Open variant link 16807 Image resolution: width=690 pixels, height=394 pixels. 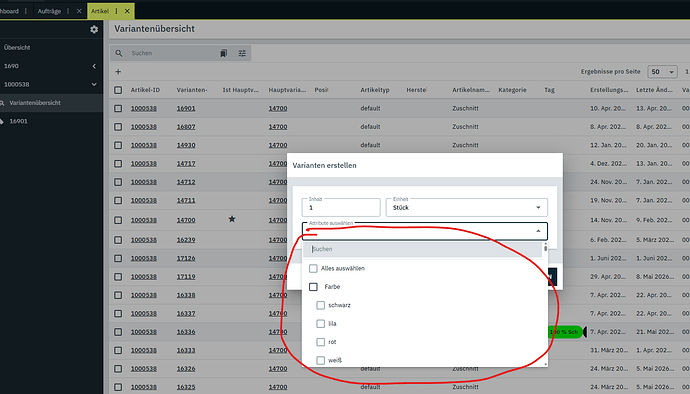(x=186, y=127)
